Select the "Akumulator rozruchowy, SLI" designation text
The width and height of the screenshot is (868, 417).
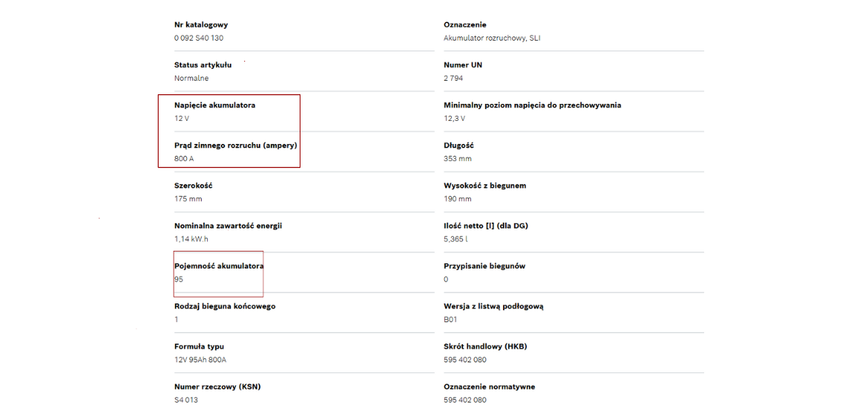pyautogui.click(x=493, y=38)
